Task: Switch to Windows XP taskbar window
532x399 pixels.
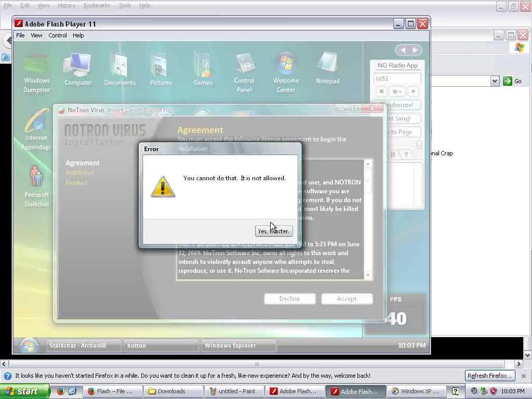Action: 416,391
